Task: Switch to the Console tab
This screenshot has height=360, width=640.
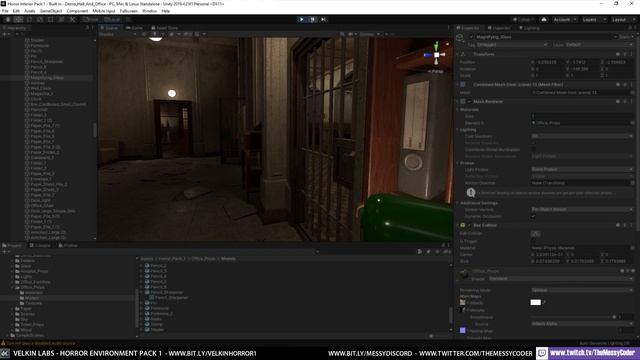Action: pos(40,245)
